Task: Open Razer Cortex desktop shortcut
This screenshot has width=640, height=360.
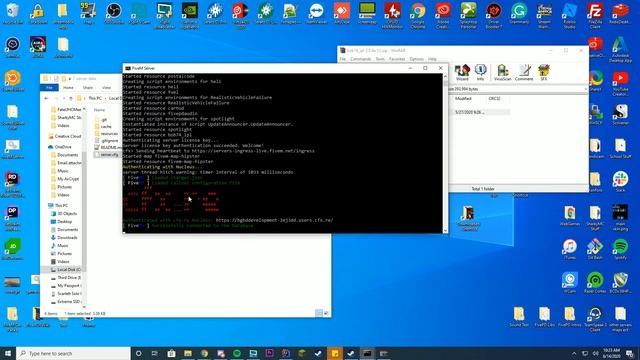Action: coord(595,283)
